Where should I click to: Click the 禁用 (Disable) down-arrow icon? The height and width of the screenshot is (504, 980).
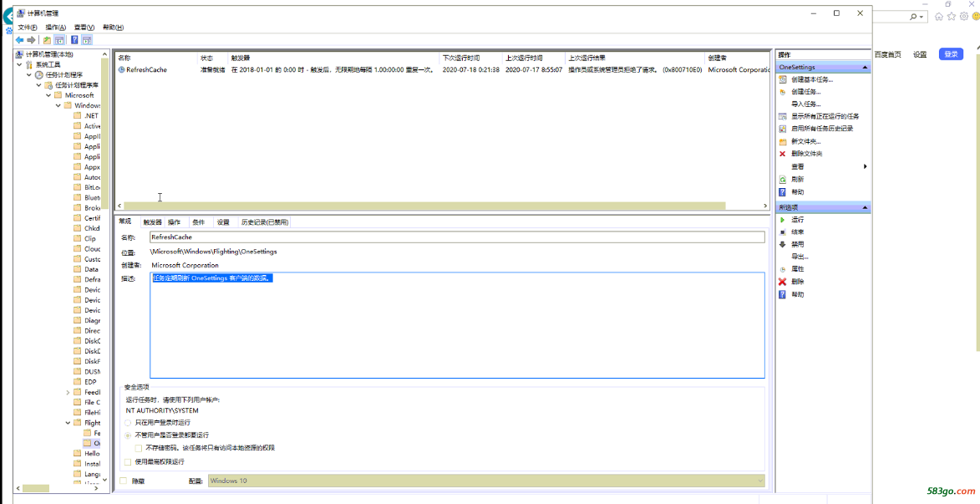(x=783, y=244)
